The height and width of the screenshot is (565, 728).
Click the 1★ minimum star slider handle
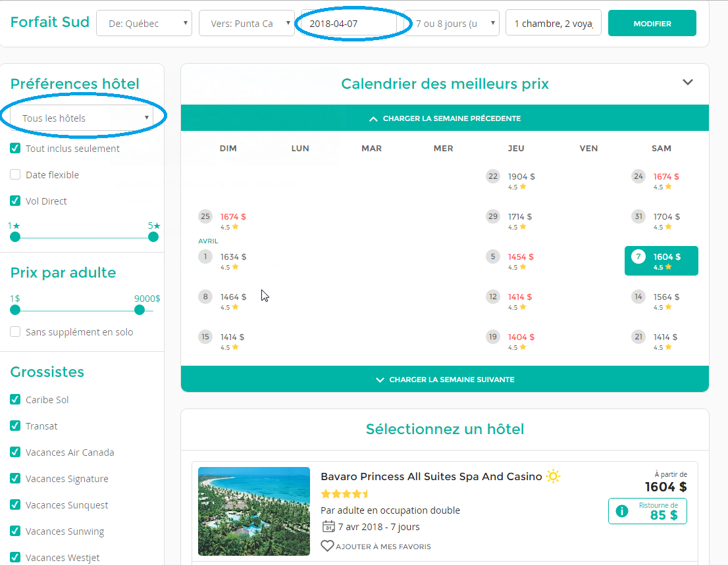click(15, 237)
